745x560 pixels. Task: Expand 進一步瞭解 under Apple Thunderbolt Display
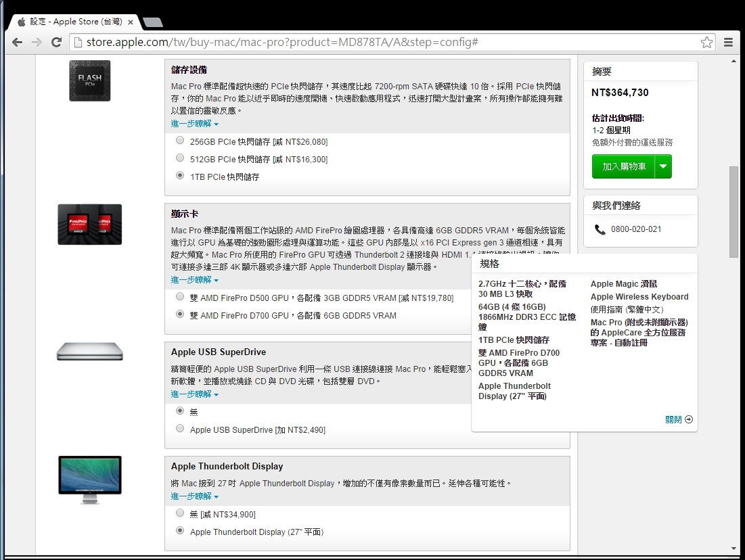point(195,496)
